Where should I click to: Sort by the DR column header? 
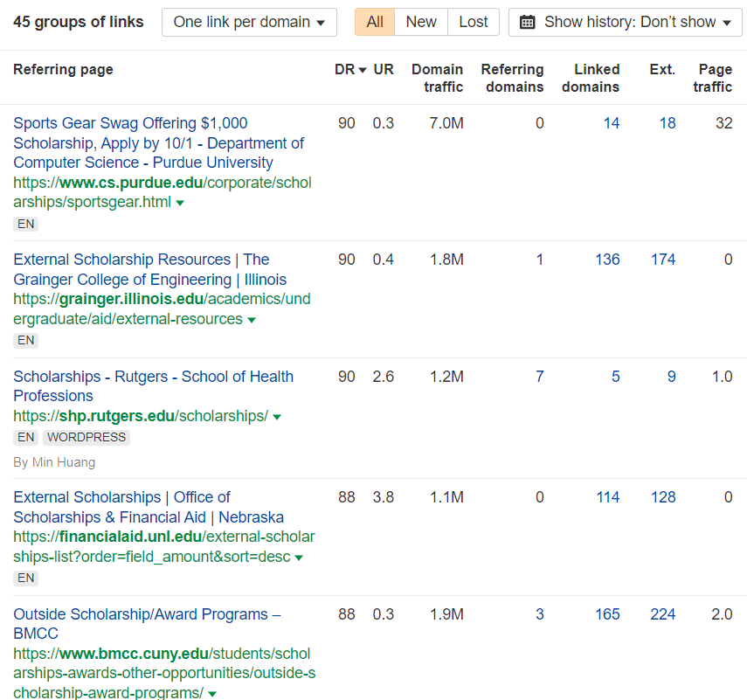point(350,70)
